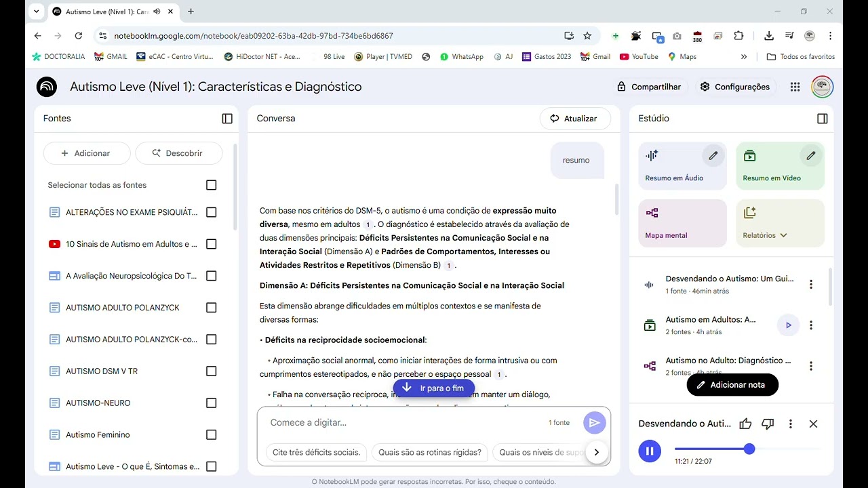The image size is (868, 488).
Task: Edit Resumo em Vídeo settings
Action: 811,156
